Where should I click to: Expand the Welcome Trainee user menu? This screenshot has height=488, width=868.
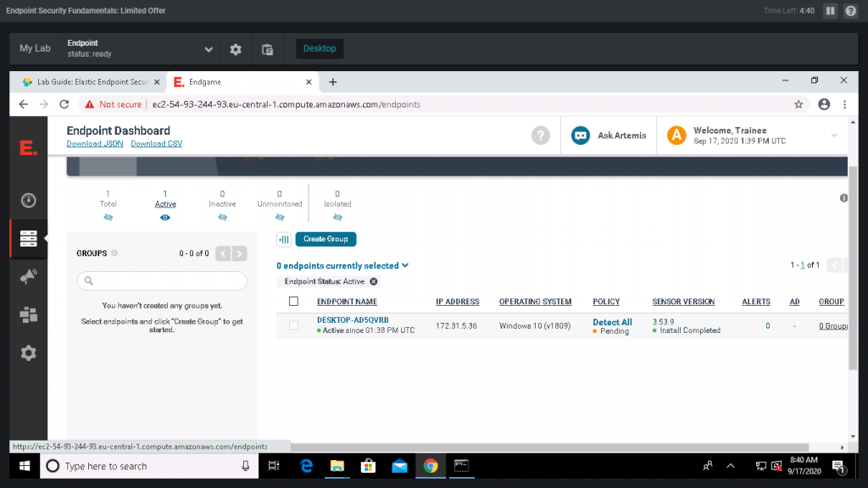(x=834, y=136)
